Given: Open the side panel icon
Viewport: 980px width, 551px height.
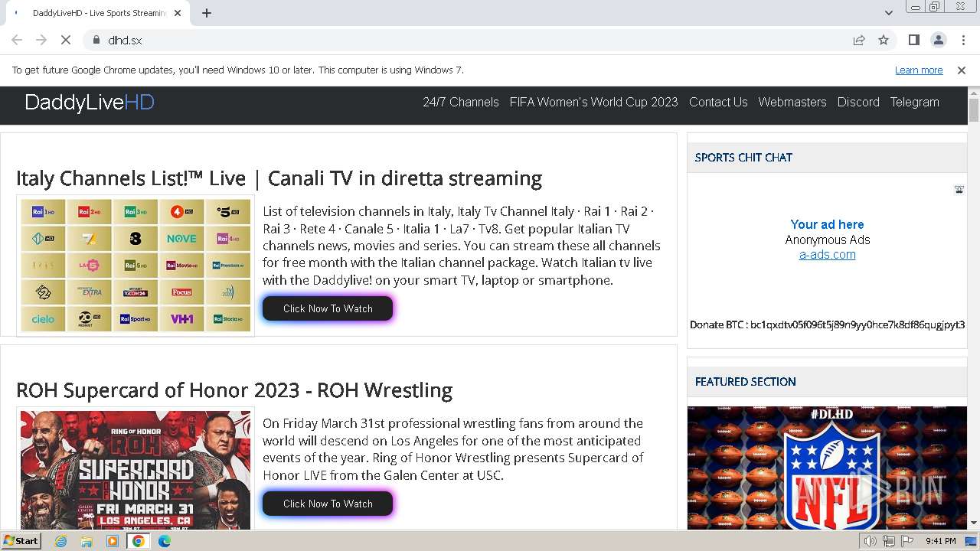Looking at the screenshot, I should coord(913,40).
